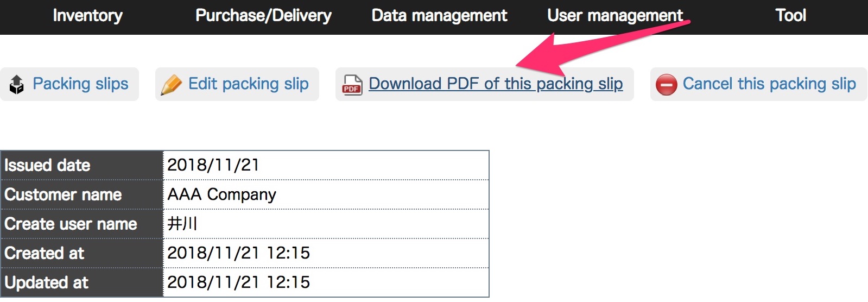Viewport: 868px width, 302px height.
Task: Open the User management menu
Action: [615, 16]
